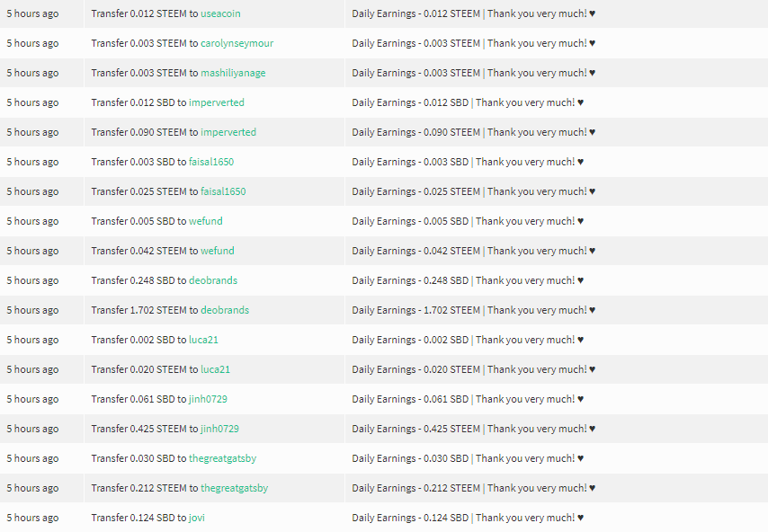
Task: Select 'Transfer 0.248 SBD to' text
Action: [x=138, y=280]
